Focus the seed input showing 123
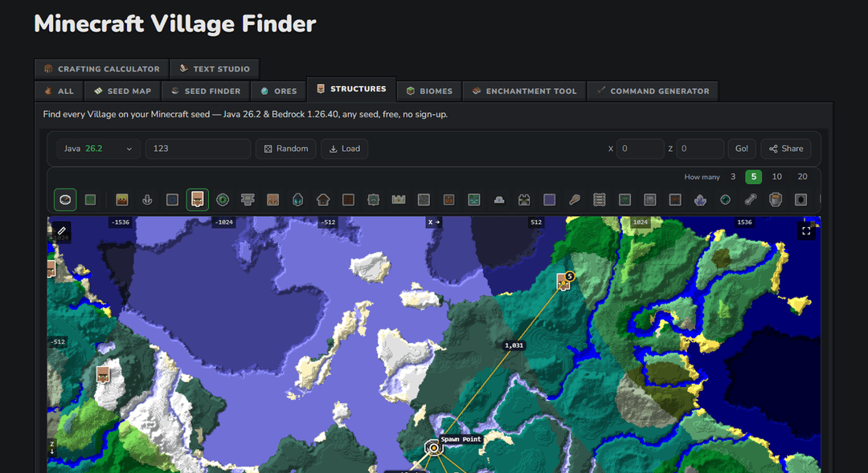This screenshot has width=868, height=473. coord(199,149)
